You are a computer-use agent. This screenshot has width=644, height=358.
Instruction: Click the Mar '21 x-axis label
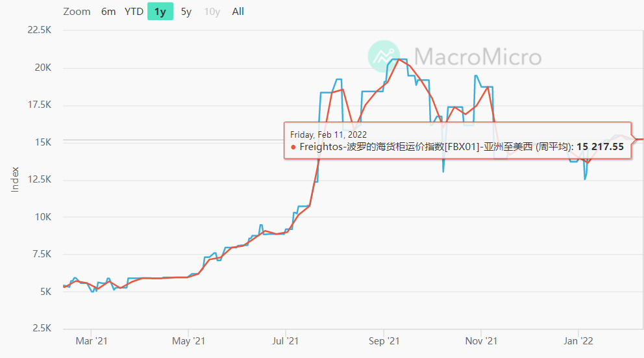pyautogui.click(x=92, y=340)
